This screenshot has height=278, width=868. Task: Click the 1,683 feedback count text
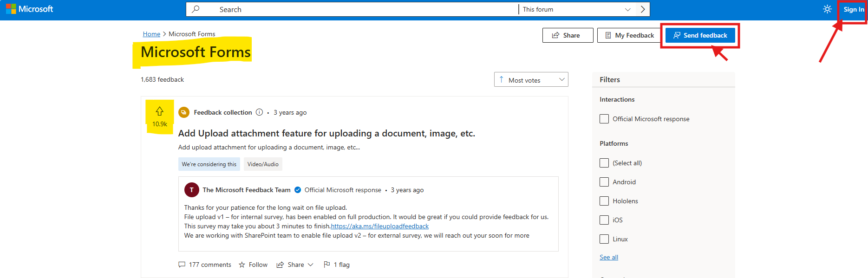pos(162,79)
